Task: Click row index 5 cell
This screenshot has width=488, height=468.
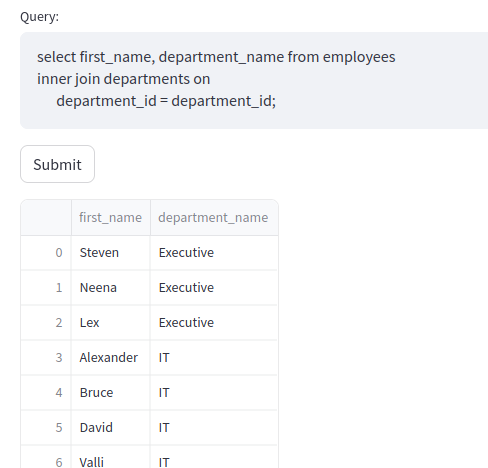Action: coord(46,428)
